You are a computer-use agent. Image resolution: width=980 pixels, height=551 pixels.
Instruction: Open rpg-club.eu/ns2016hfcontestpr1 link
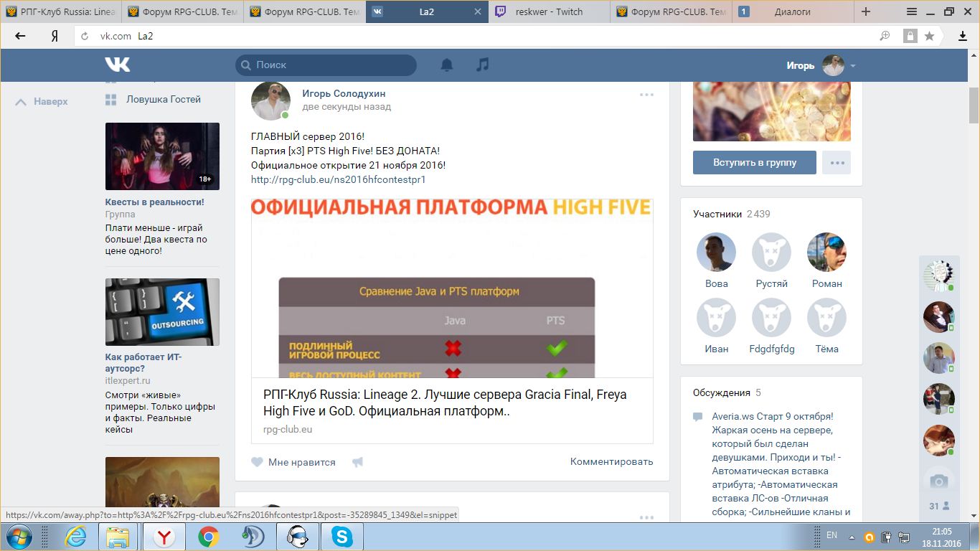338,179
